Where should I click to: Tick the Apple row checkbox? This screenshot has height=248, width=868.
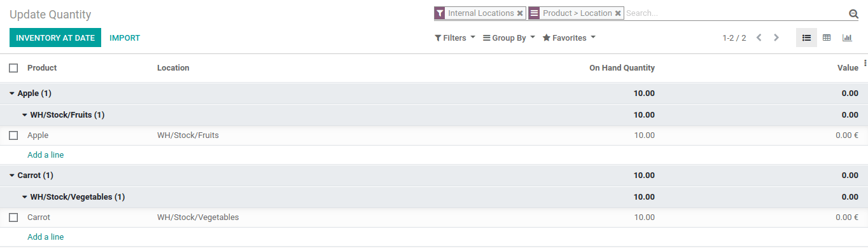(13, 135)
